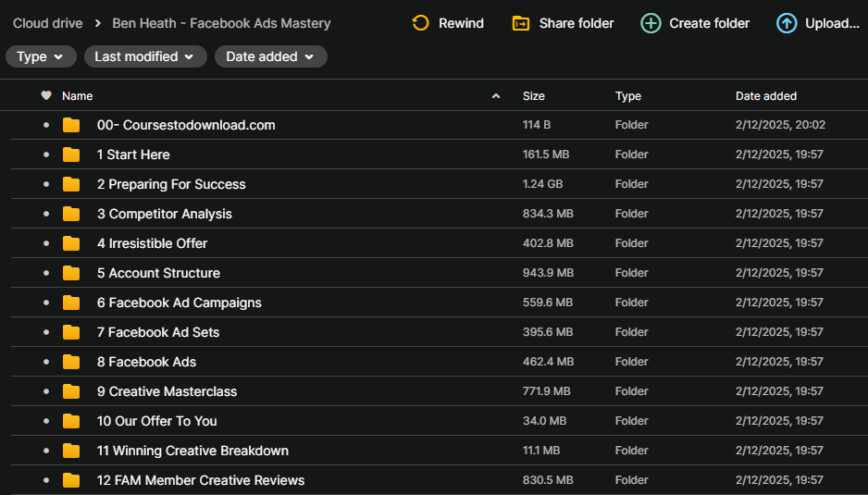Click folder icon for 8 Facebook Ads
This screenshot has height=495, width=868.
point(71,362)
